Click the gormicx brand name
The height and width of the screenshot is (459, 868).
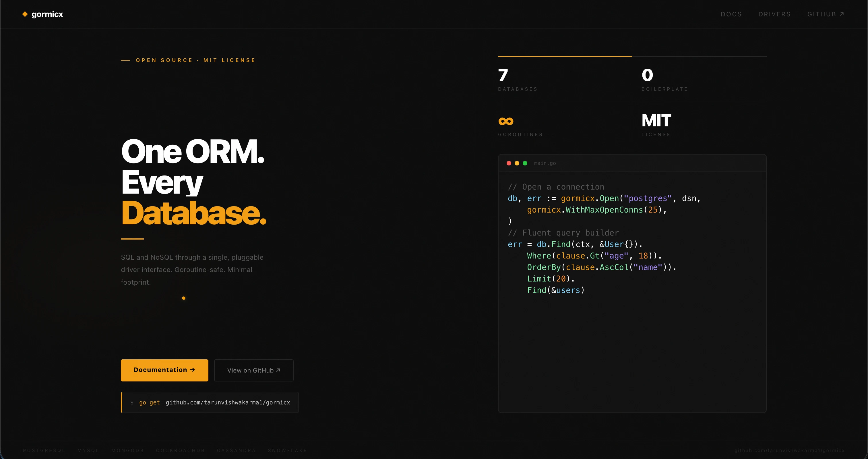click(x=47, y=14)
